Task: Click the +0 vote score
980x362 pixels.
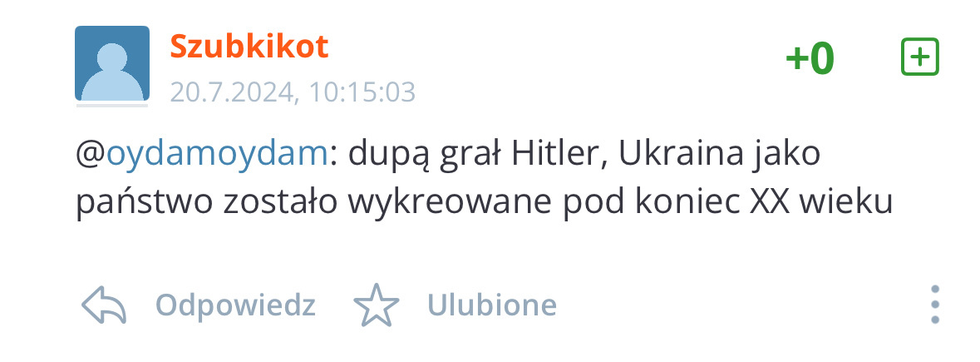Action: click(810, 58)
